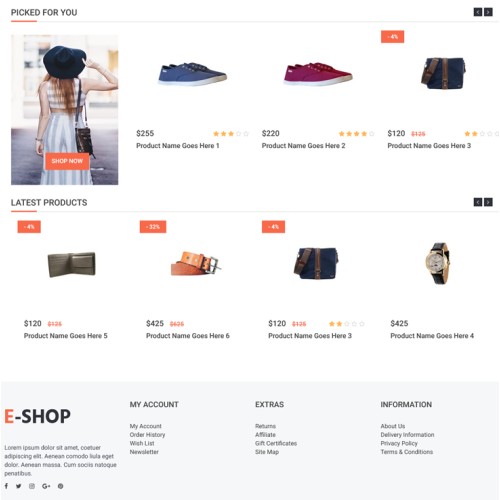The width and height of the screenshot is (500, 500).
Task: Click the E-SHOP footer logo
Action: pos(37,416)
